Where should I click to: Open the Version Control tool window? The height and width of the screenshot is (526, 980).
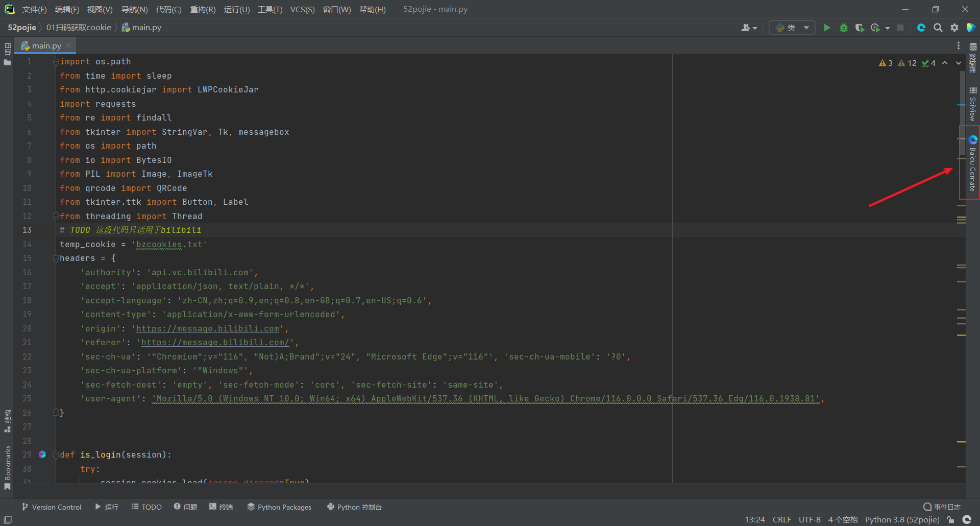click(52, 507)
